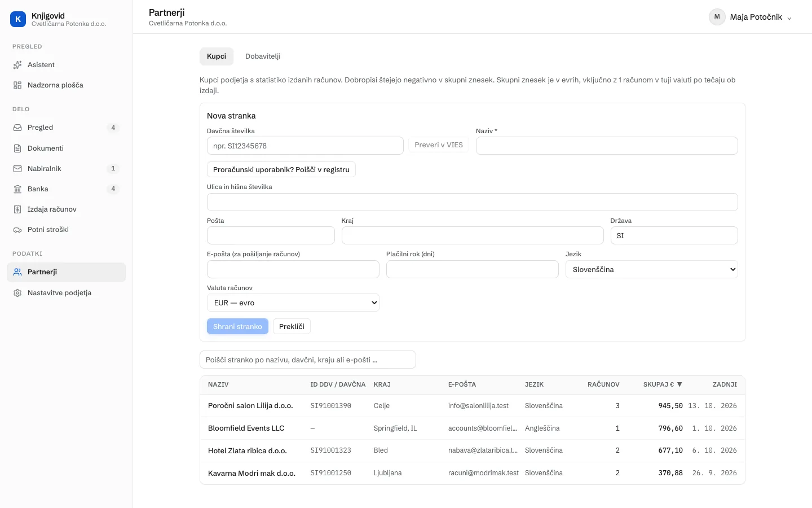
Task: Click the Izdaja računov invoice icon
Action: tap(17, 209)
